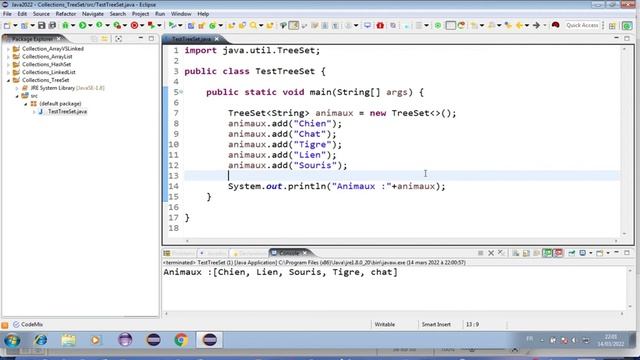Image resolution: width=640 pixels, height=360 pixels.
Task: Click line 14 System.out.println code
Action: [337, 187]
